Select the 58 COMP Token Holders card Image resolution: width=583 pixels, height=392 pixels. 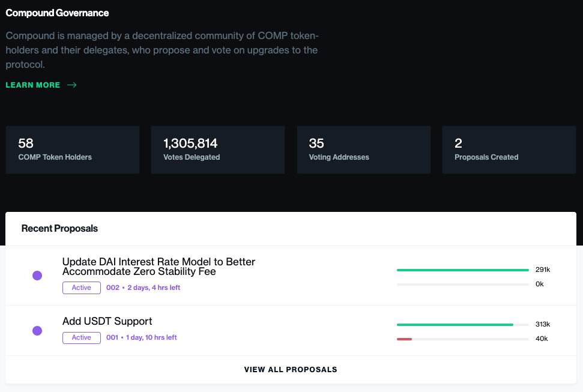tap(73, 150)
